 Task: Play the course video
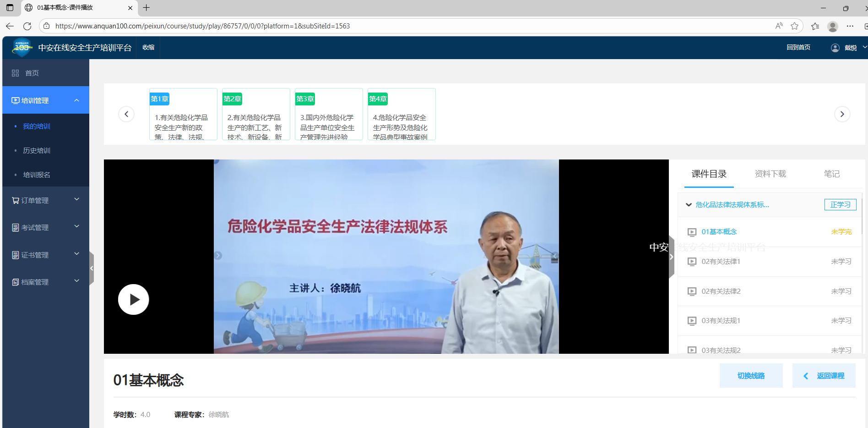(133, 300)
